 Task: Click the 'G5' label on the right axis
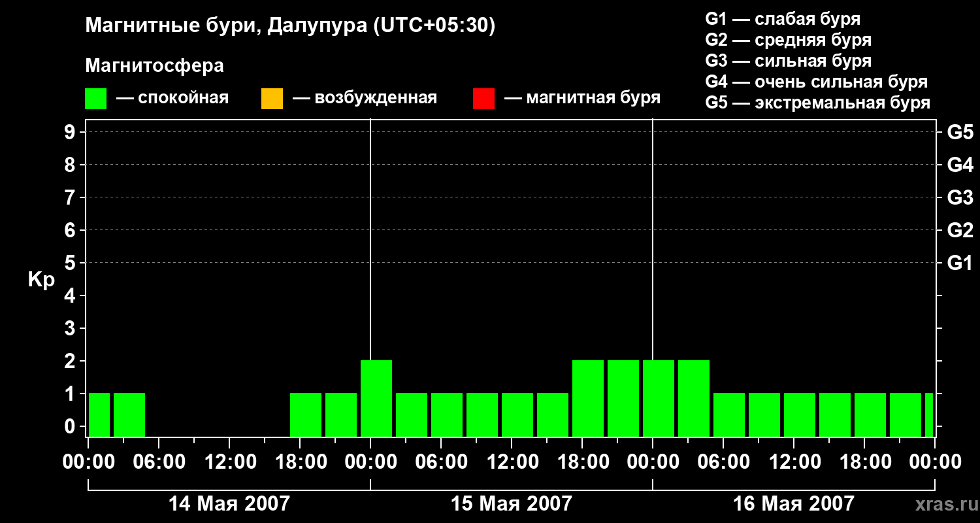click(960, 132)
